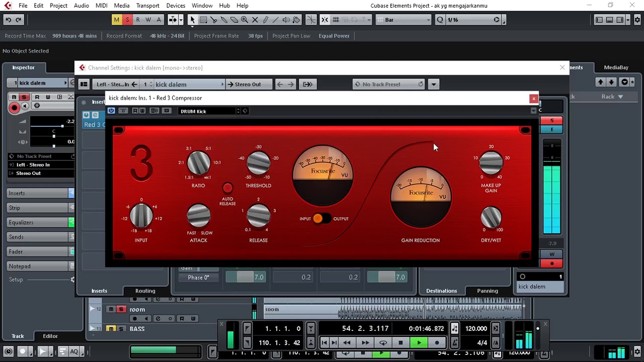Solo the BASS track
The image size is (644, 362).
pos(121,329)
